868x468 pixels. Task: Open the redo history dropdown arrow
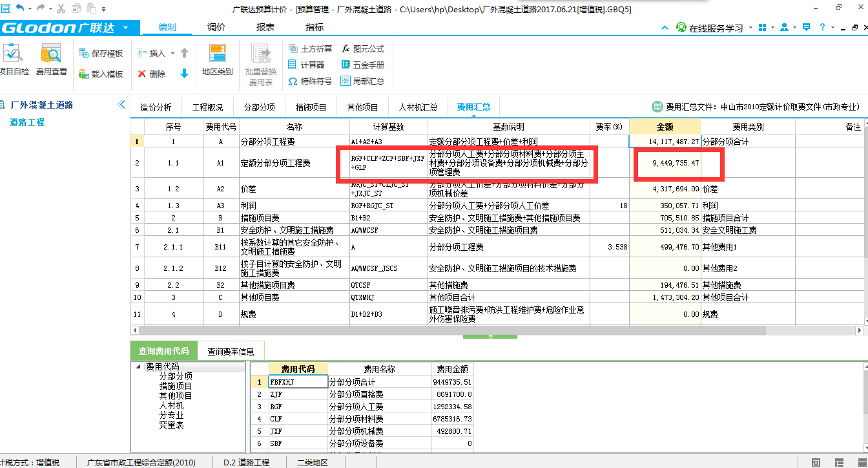[50, 8]
